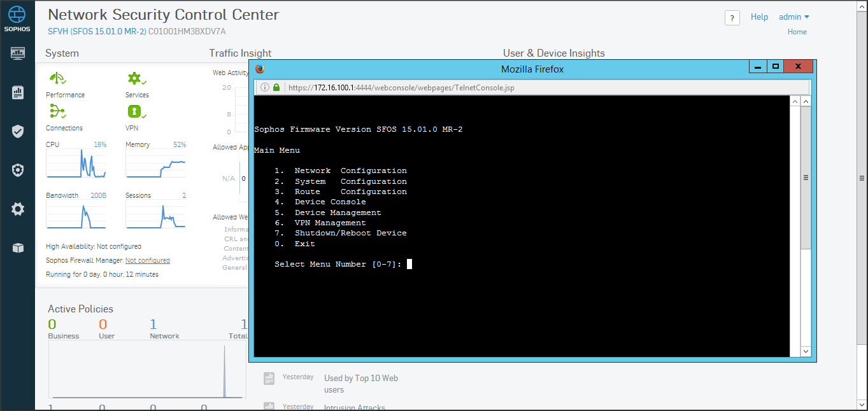Click the CPU usage graph
Viewport: 868px width, 411px height.
[x=76, y=164]
